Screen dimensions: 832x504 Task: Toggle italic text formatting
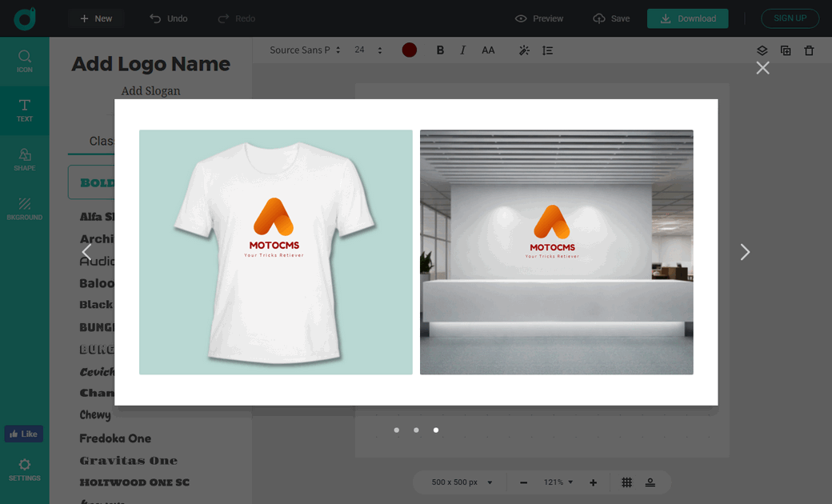[x=462, y=50]
